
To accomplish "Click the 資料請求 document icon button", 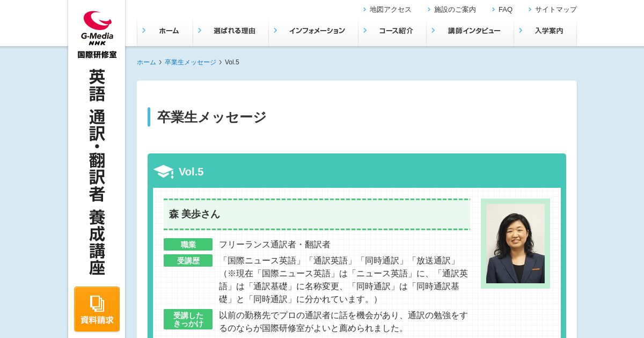I will point(97,309).
